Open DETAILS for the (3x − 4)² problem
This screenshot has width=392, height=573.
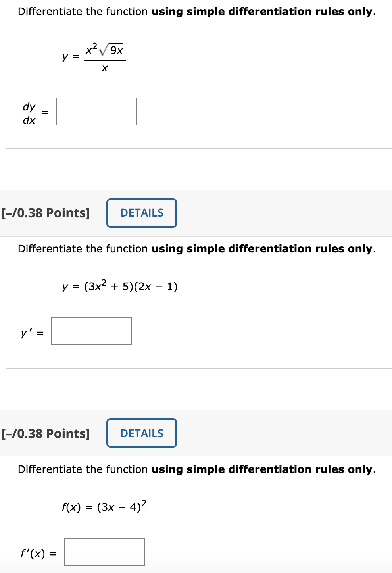(141, 433)
